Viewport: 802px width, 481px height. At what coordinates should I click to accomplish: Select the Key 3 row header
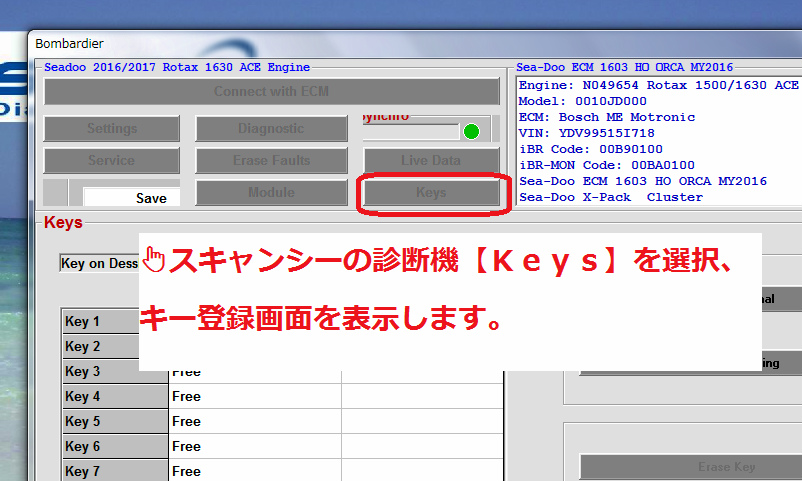115,371
